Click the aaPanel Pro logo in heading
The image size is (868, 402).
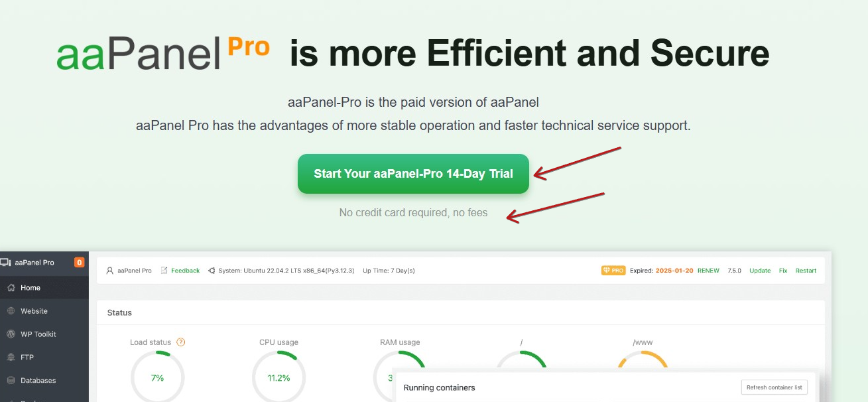[x=163, y=54]
